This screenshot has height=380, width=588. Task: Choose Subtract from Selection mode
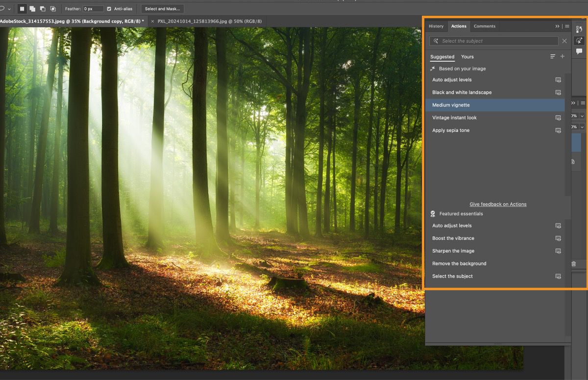pos(43,8)
